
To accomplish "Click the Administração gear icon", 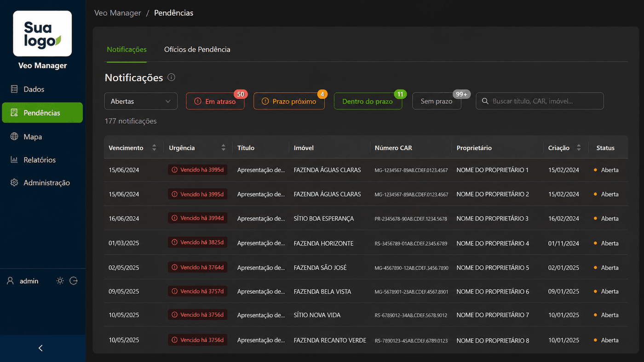I will coord(14,182).
